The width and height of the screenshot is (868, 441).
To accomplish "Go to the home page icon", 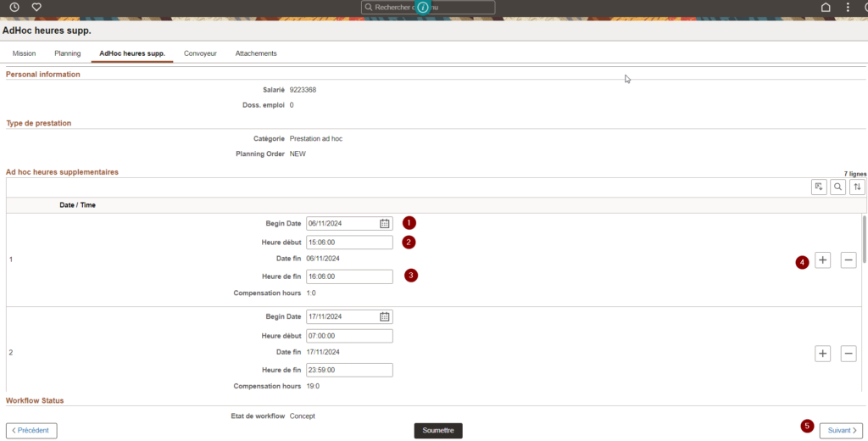I will pyautogui.click(x=826, y=7).
